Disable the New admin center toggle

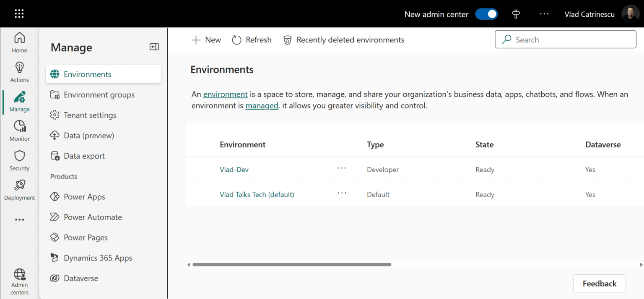coord(486,13)
